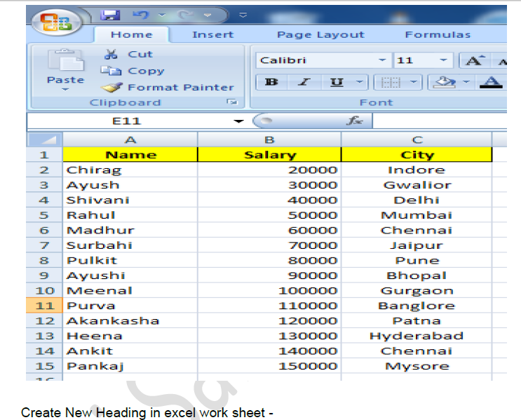Open the Calibri font name dropdown
Viewport: 521px width, 420px height.
(x=382, y=60)
